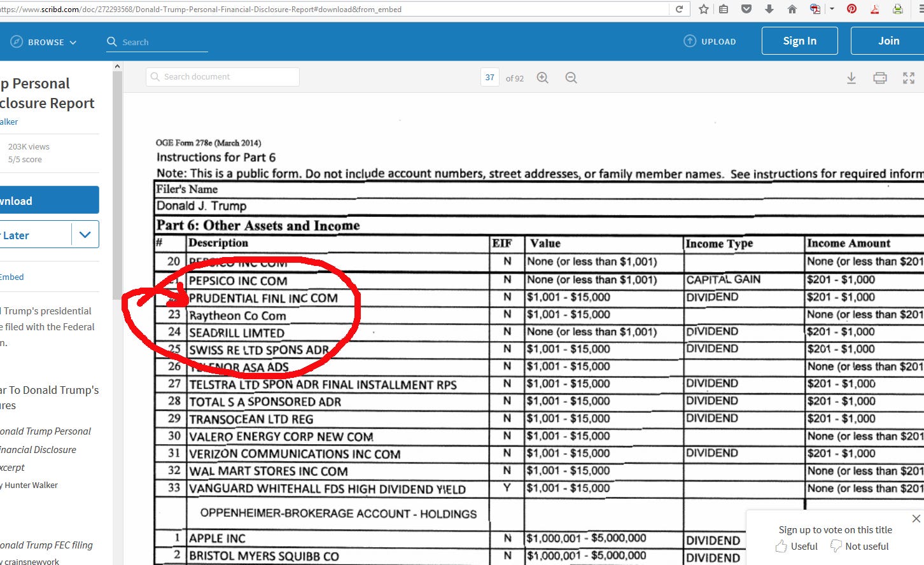The image size is (924, 565).
Task: Bookmark this page with star icon
Action: coord(703,9)
